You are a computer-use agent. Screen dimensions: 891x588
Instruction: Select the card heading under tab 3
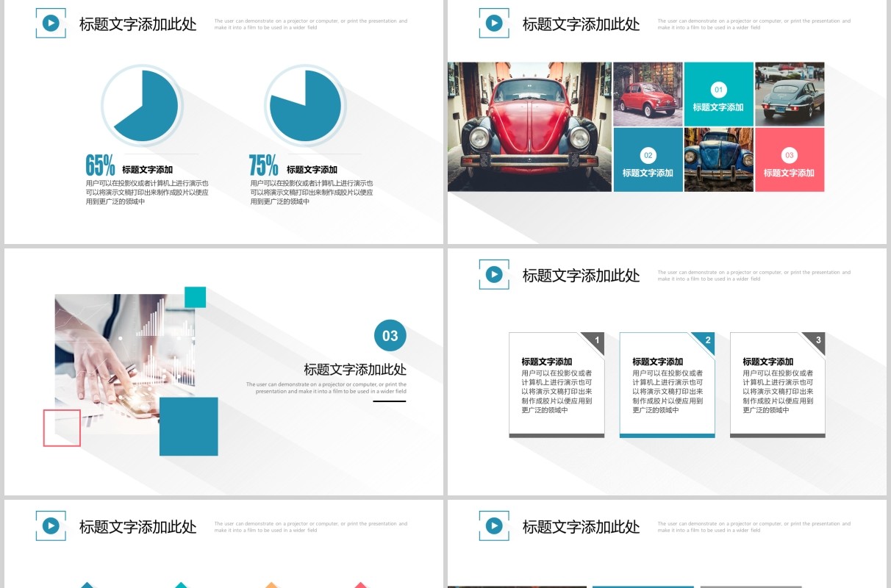[768, 362]
